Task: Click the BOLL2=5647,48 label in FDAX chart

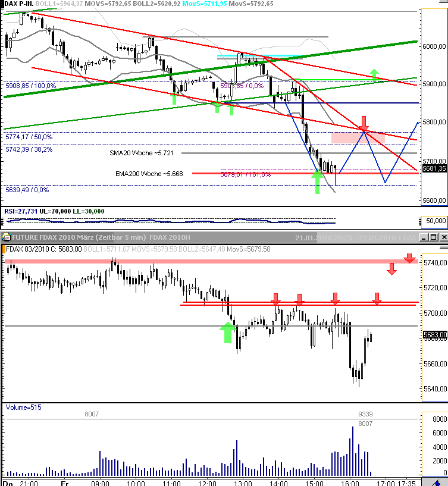Action: coord(202,249)
